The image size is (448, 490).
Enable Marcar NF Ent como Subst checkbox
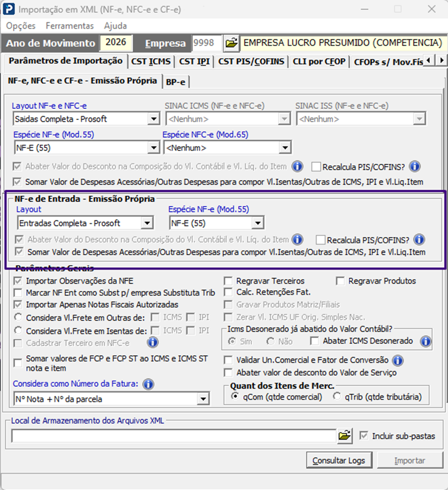pyautogui.click(x=18, y=293)
